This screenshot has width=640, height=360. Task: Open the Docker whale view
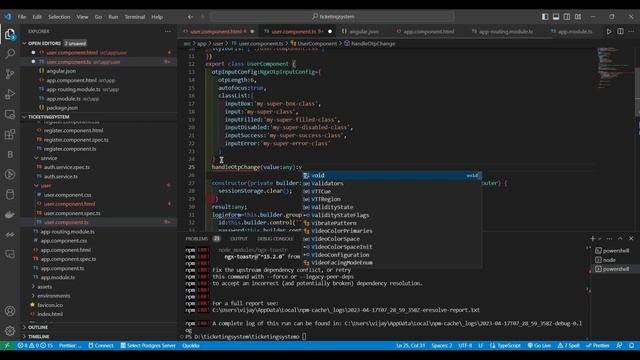[x=10, y=214]
